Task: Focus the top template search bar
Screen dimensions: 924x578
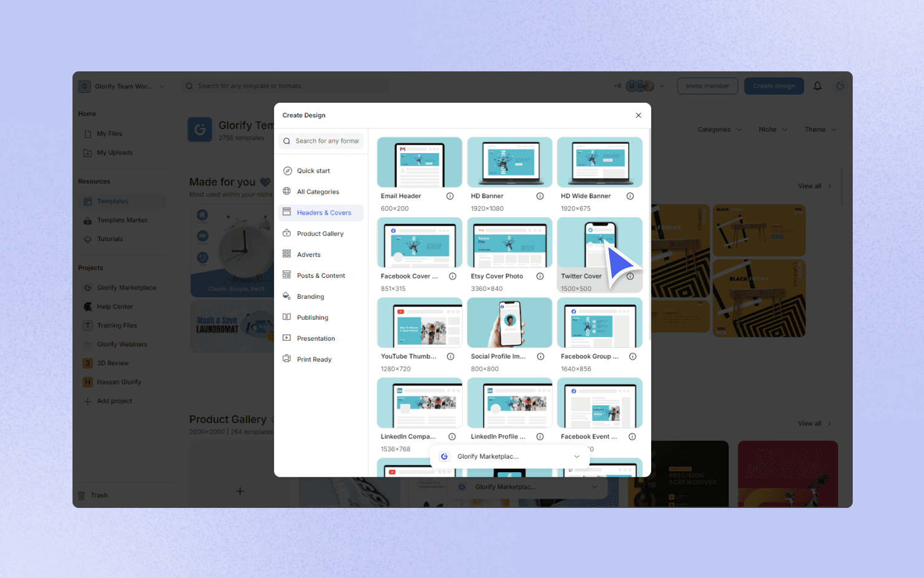Action: 286,86
